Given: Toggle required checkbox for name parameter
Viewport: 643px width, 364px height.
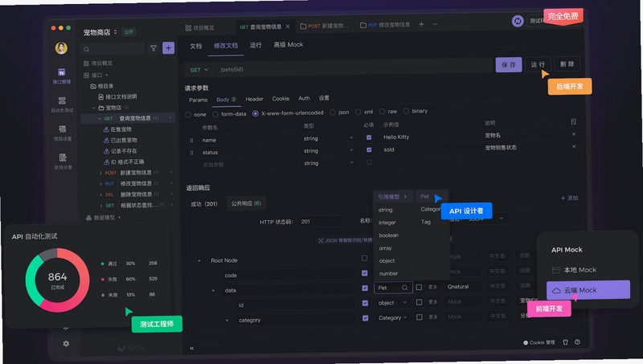Looking at the screenshot, I should (x=369, y=137).
